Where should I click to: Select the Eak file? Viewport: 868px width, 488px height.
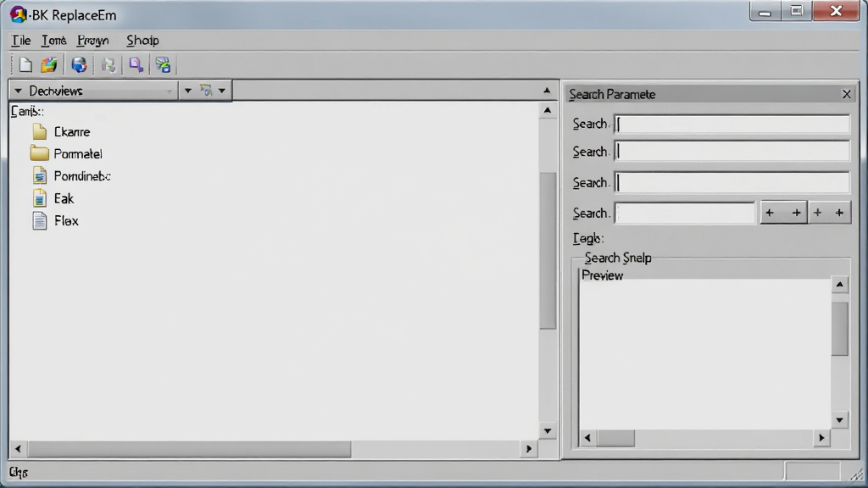[64, 198]
